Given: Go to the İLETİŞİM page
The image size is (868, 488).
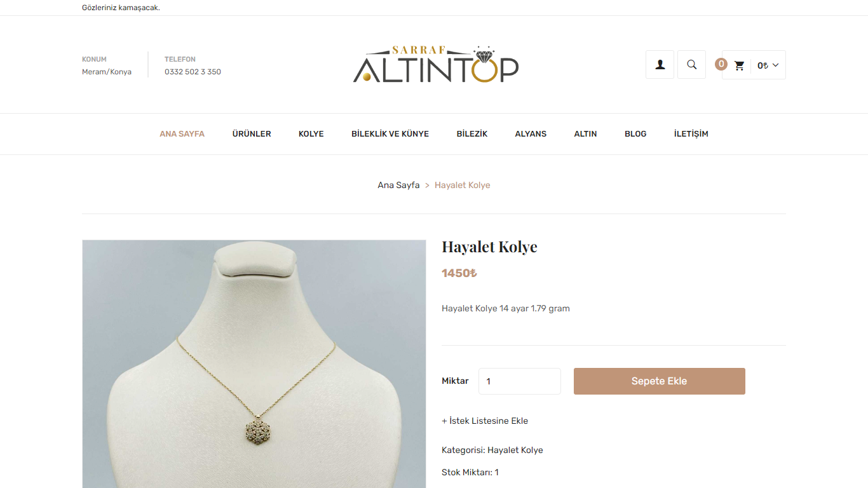Looking at the screenshot, I should click(691, 134).
